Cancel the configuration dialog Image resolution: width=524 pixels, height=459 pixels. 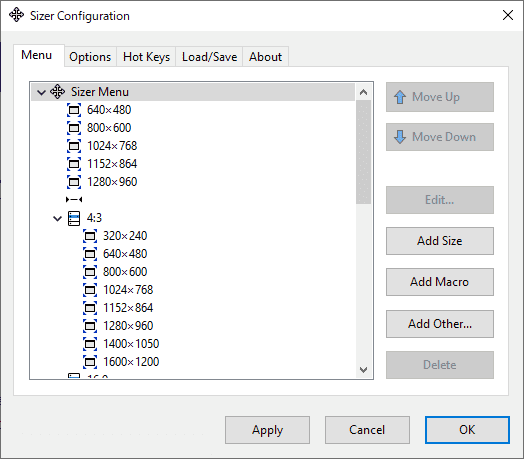point(367,430)
